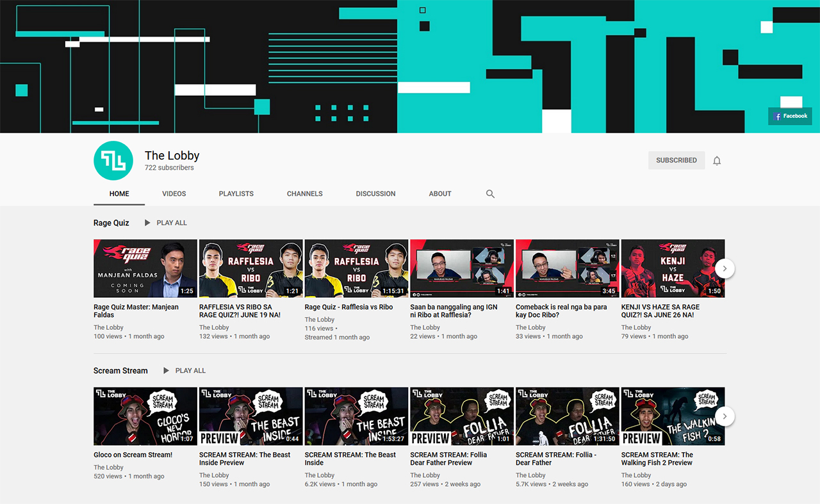Click the '722 subscribers' text
Image resolution: width=820 pixels, height=504 pixels.
[x=169, y=168]
